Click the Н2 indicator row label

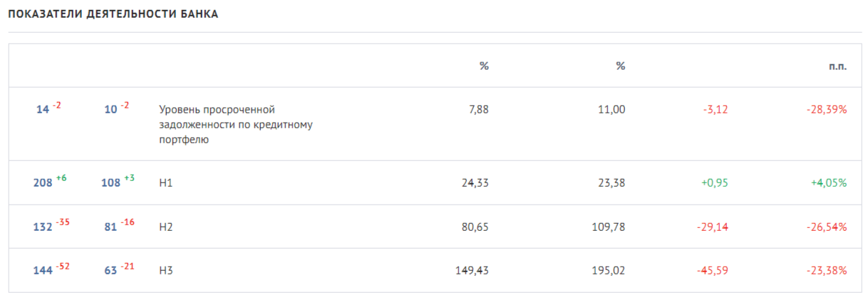click(166, 227)
